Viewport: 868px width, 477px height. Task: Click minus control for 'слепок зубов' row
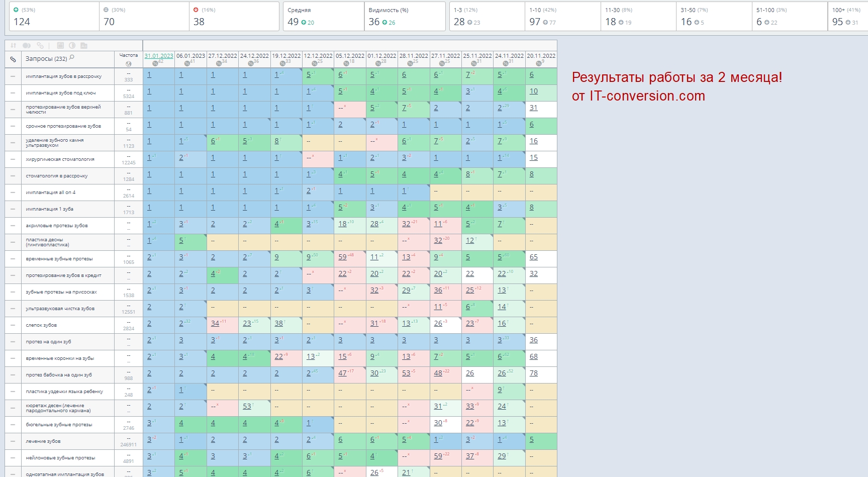(13, 325)
